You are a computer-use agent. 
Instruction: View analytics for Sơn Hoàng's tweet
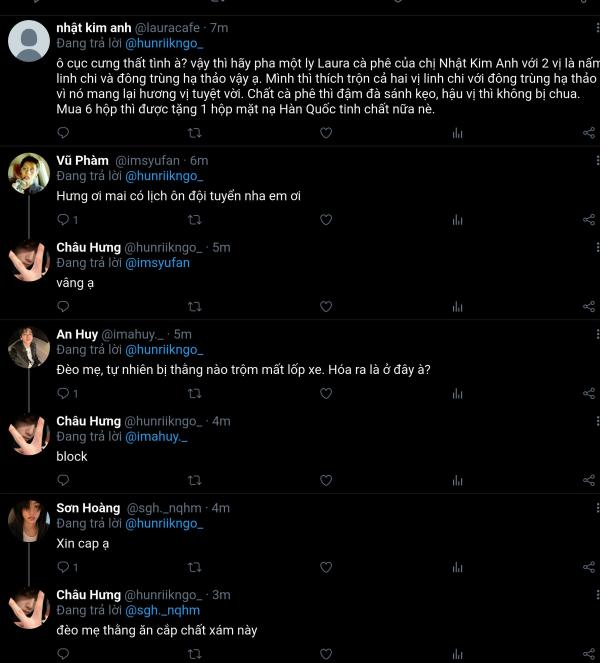click(x=458, y=567)
